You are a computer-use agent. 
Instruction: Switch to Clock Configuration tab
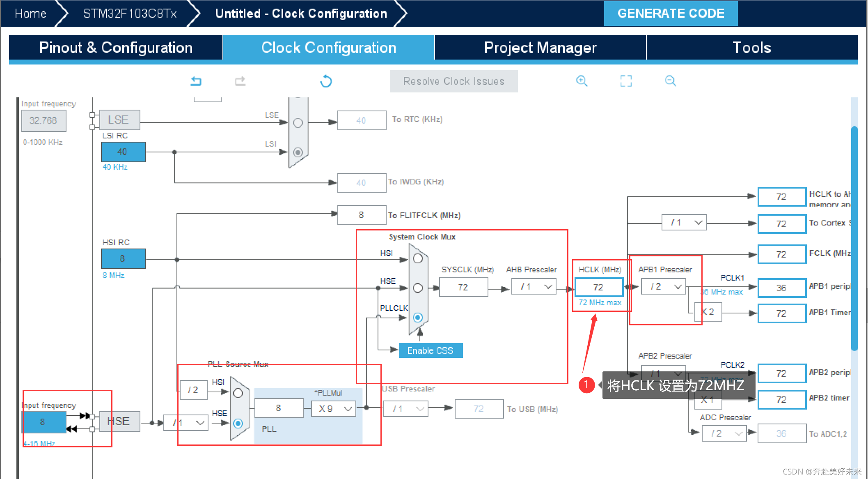(x=329, y=48)
